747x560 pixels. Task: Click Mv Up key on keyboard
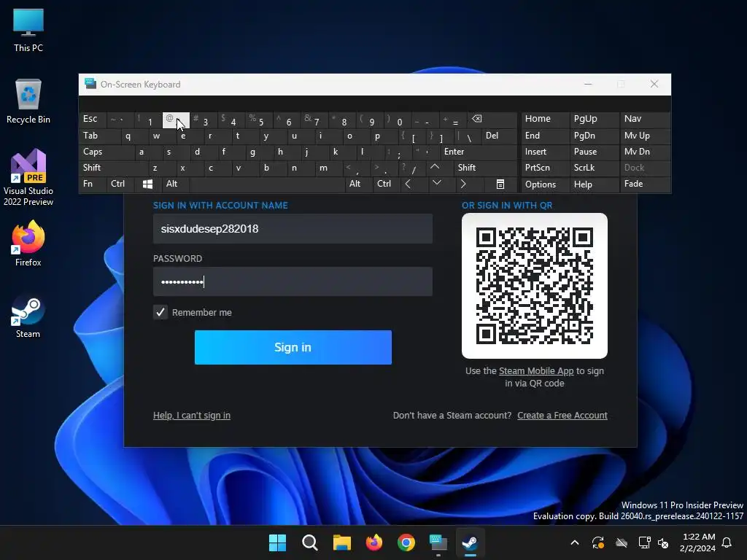pyautogui.click(x=645, y=136)
